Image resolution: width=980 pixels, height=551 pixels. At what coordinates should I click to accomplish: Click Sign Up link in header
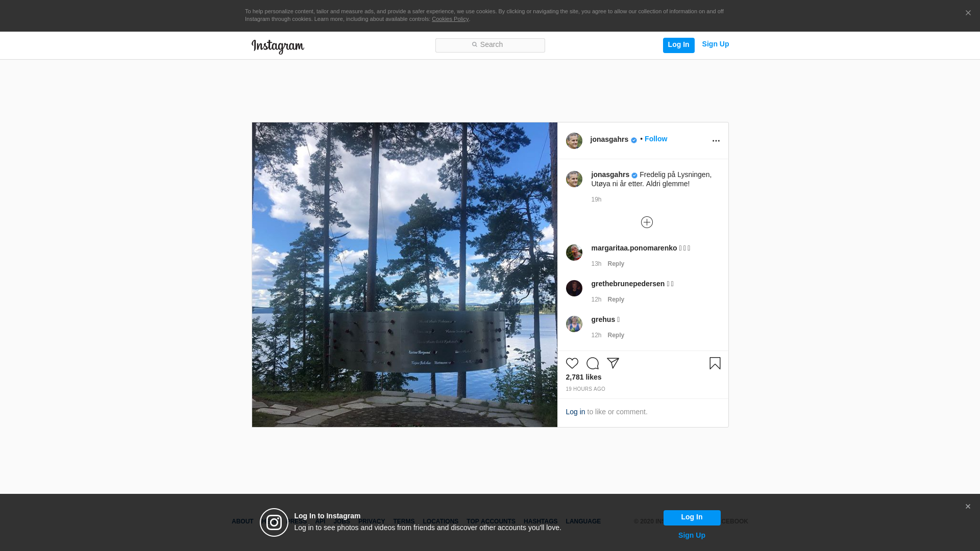(x=716, y=44)
